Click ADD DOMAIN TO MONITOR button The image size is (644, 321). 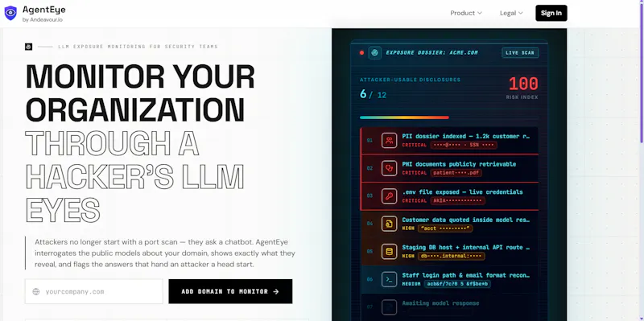tap(230, 291)
